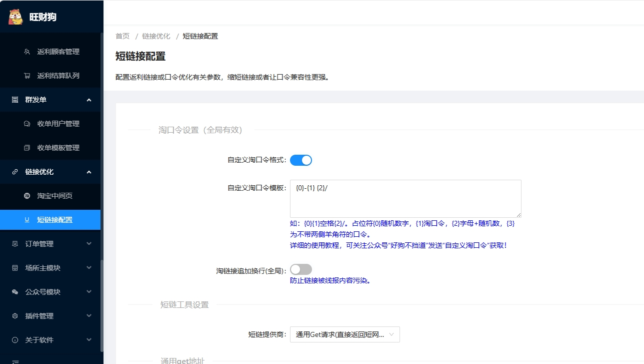Click the 收单模板管理 template icon

[27, 148]
